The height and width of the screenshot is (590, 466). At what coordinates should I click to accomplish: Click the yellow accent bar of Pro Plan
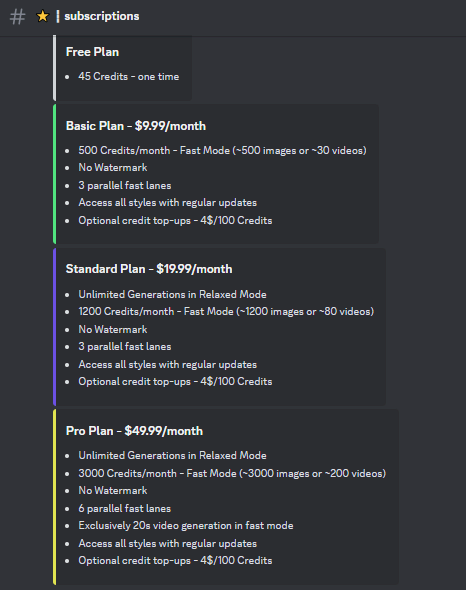tap(55, 497)
